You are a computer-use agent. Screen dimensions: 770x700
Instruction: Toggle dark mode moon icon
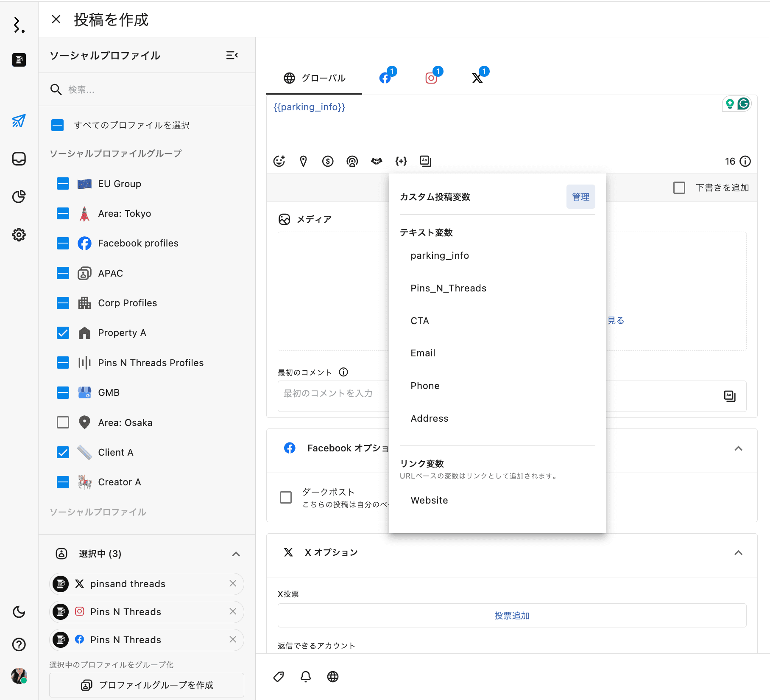tap(19, 611)
